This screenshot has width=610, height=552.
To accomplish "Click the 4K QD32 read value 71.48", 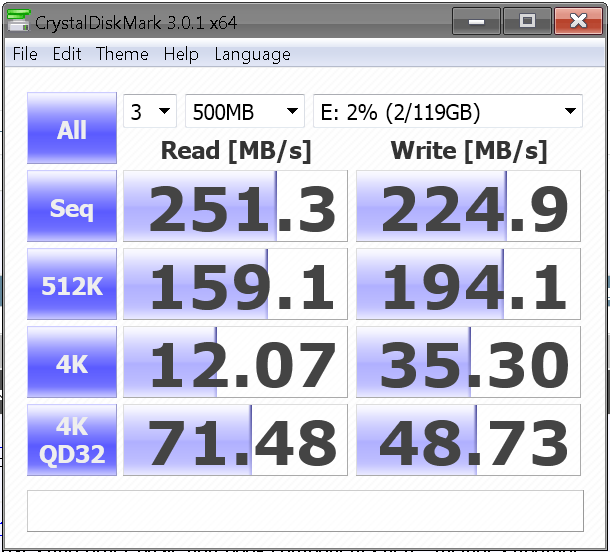I will pyautogui.click(x=235, y=440).
